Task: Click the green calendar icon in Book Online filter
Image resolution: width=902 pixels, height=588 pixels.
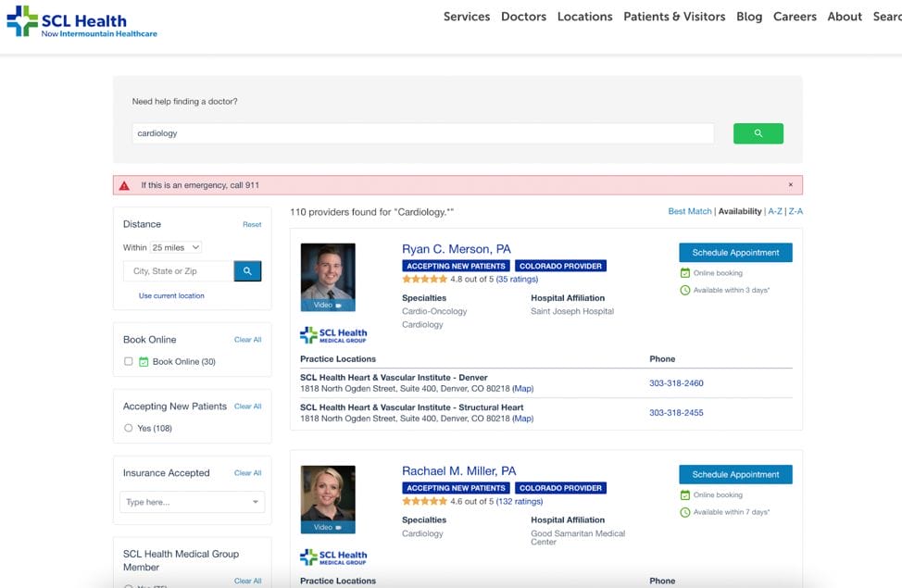Action: (x=143, y=361)
